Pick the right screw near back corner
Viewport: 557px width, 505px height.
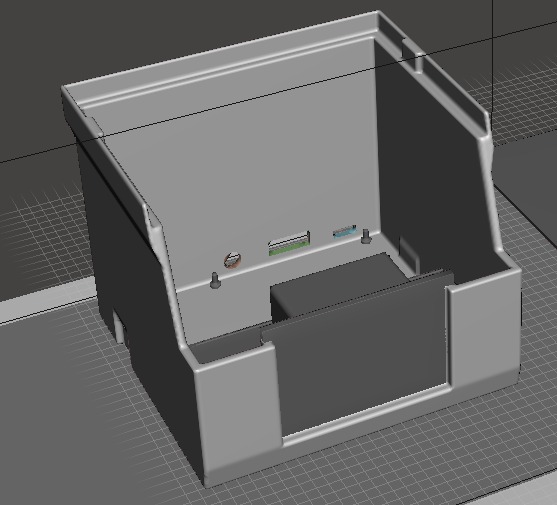(366, 236)
